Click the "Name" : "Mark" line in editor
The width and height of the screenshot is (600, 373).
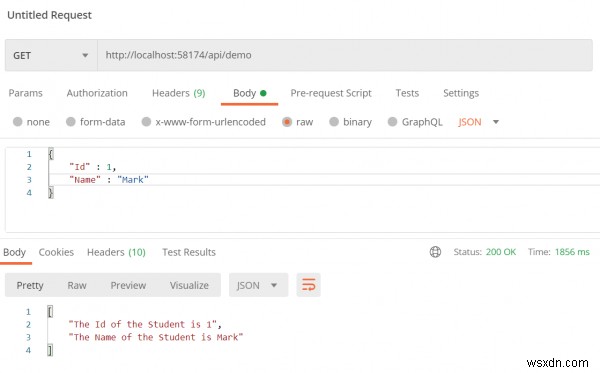pyautogui.click(x=109, y=180)
